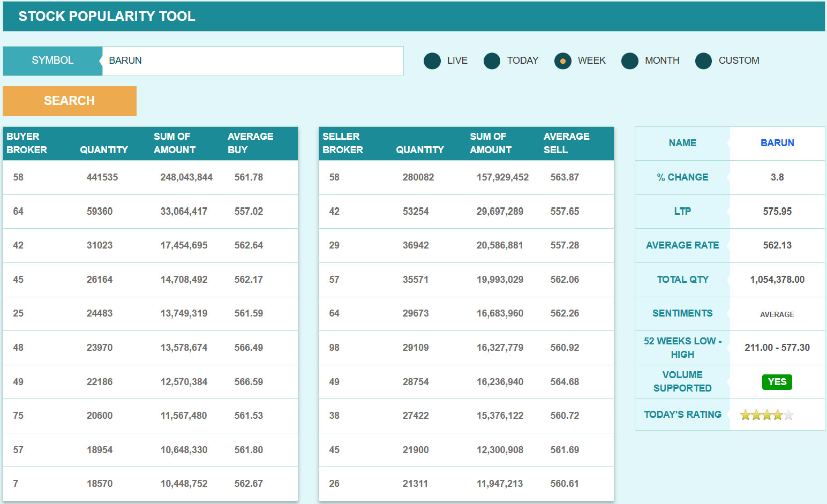Open the BARUN stock name link
Image resolution: width=827 pixels, height=504 pixels.
click(777, 143)
